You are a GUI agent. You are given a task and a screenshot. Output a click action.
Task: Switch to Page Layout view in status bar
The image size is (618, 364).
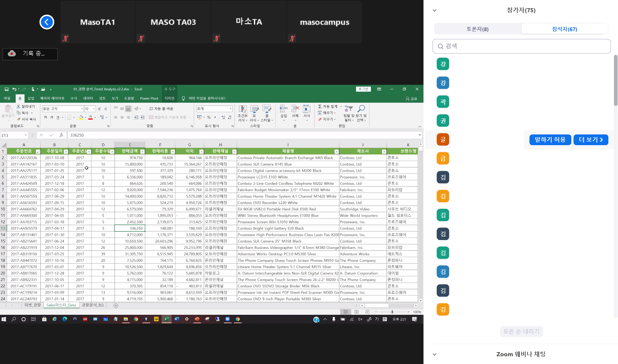coord(356,312)
